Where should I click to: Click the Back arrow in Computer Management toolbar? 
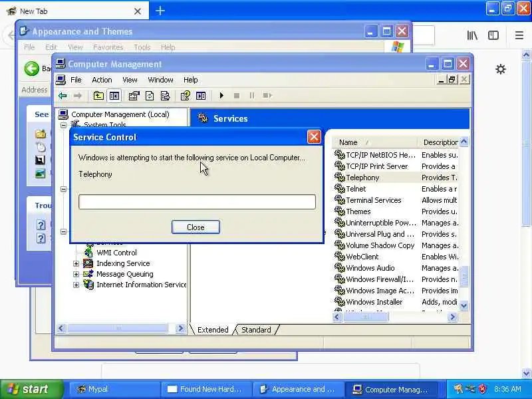[x=63, y=96]
